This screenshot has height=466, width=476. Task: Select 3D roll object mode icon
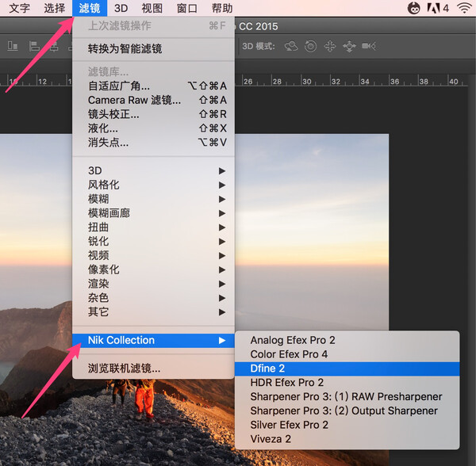310,47
